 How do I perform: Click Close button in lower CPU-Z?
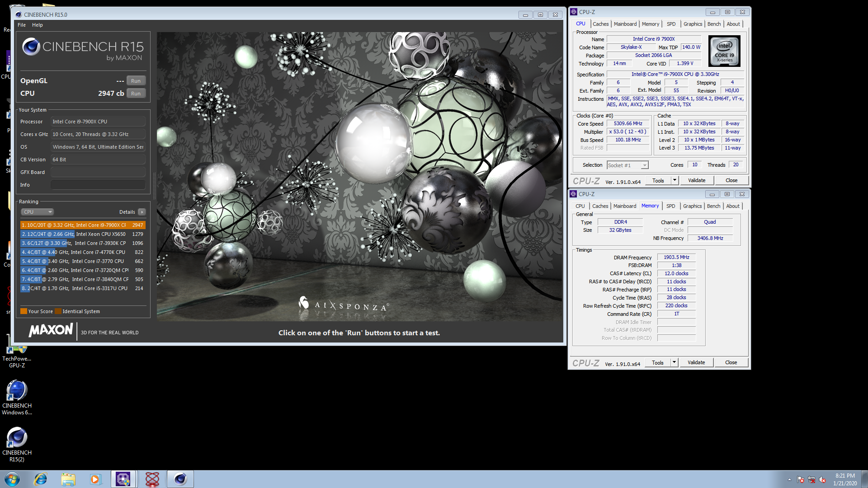coord(731,362)
